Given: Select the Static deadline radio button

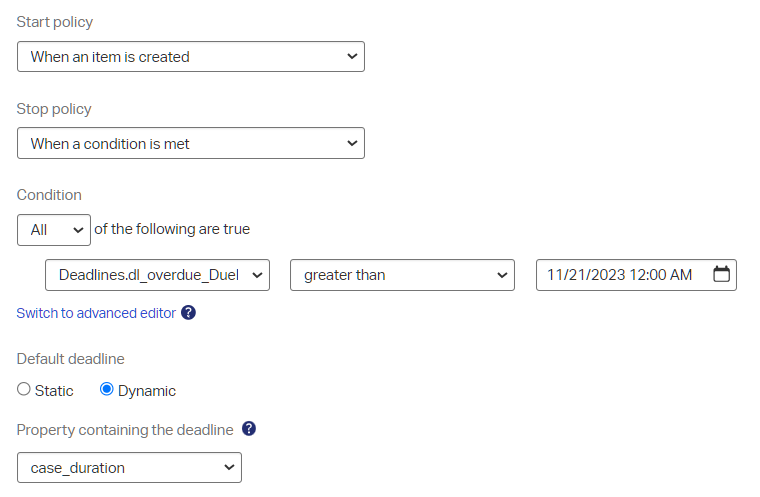Looking at the screenshot, I should [x=24, y=390].
